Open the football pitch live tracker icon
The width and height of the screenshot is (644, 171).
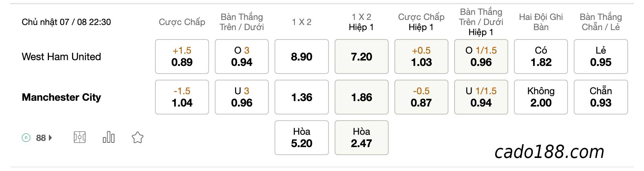(x=80, y=137)
